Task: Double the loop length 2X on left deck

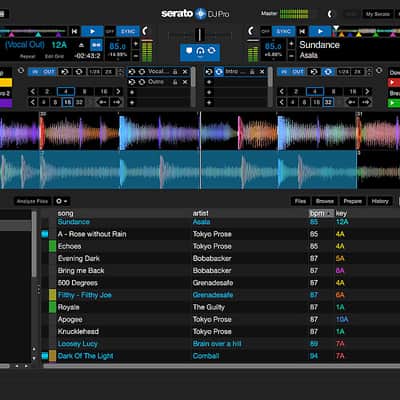Action: point(109,72)
